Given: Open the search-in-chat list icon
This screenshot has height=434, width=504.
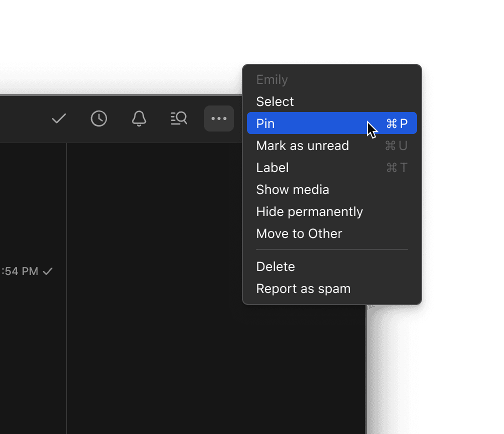Looking at the screenshot, I should [x=179, y=118].
